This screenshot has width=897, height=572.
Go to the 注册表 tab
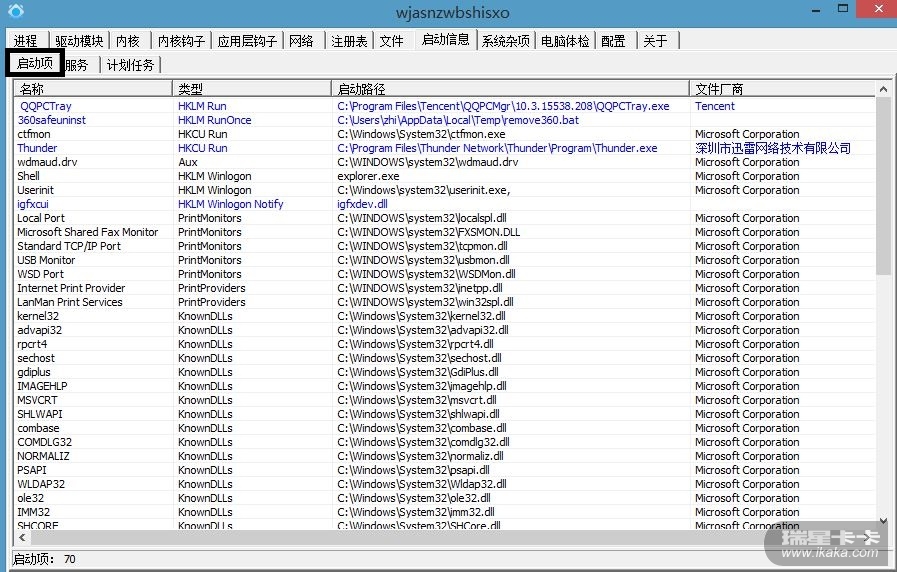(349, 41)
